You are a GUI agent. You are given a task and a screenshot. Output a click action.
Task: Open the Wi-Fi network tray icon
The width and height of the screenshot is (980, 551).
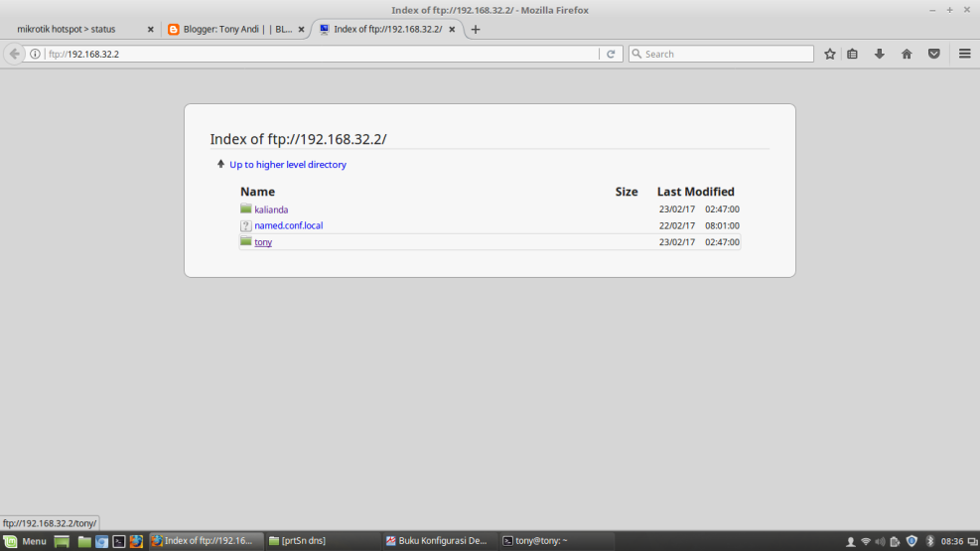[865, 541]
